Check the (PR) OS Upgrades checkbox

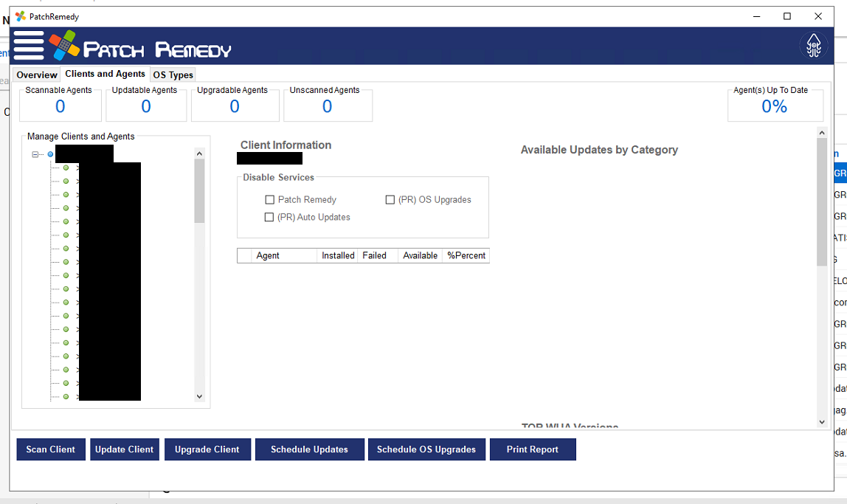pyautogui.click(x=390, y=200)
